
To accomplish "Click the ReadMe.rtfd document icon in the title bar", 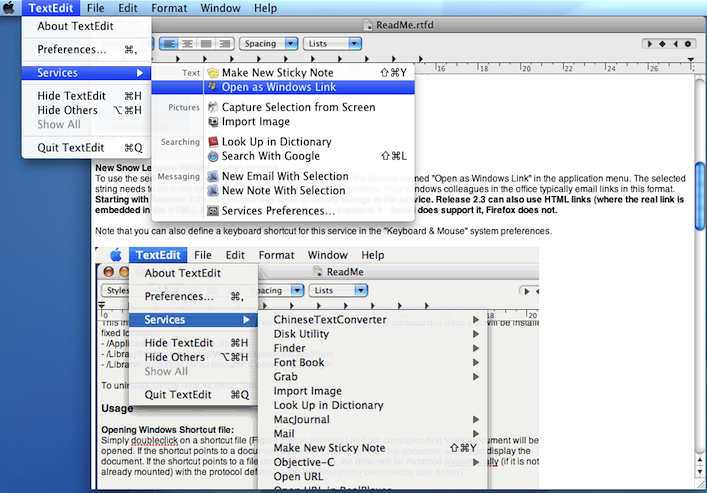I will pos(368,25).
